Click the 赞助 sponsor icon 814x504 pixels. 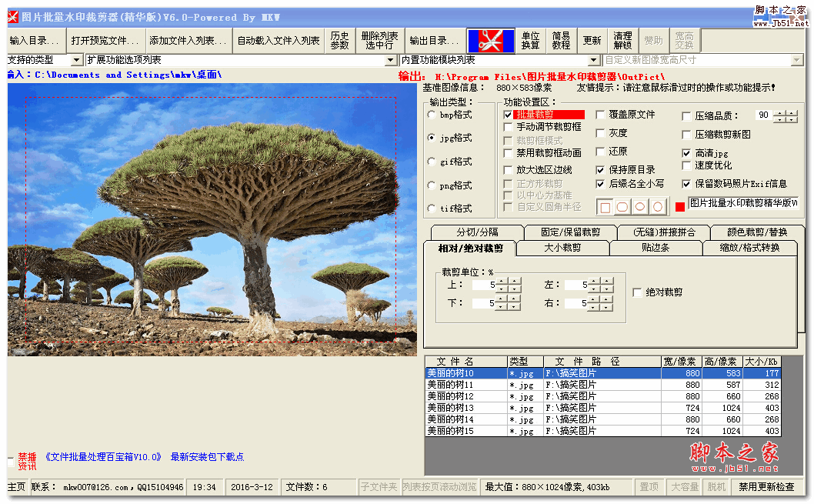(653, 41)
